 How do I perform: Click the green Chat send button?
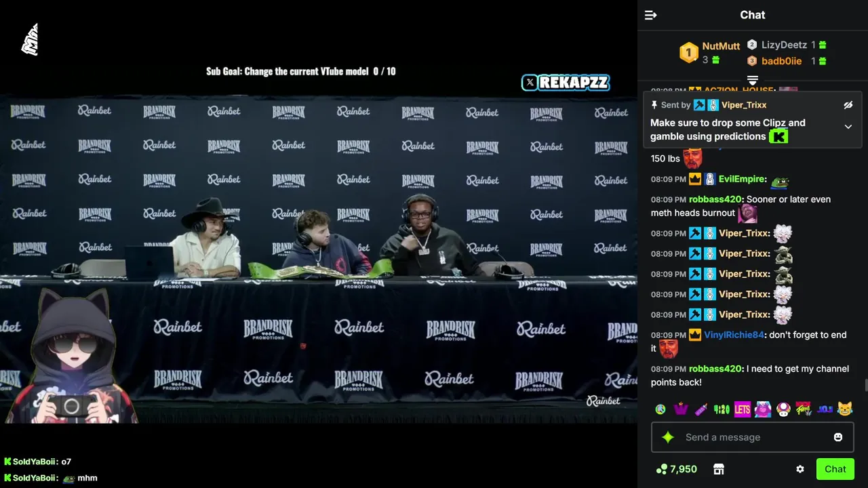[x=835, y=469]
